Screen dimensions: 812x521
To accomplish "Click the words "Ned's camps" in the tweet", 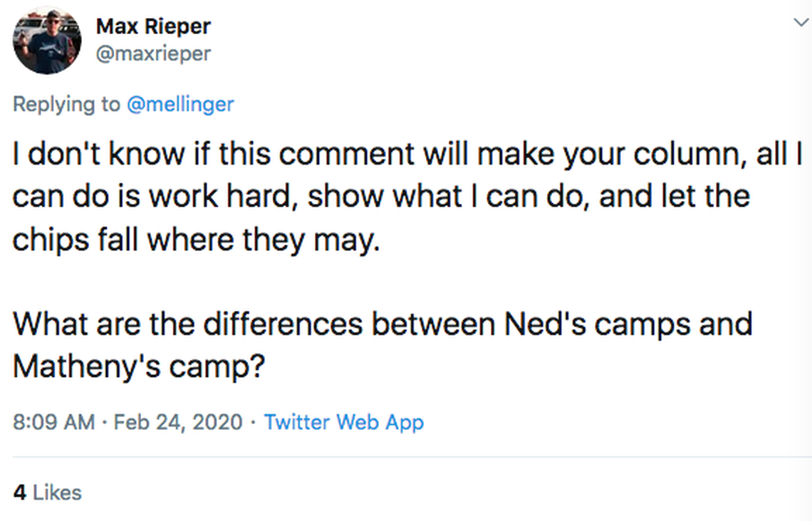I will click(590, 324).
